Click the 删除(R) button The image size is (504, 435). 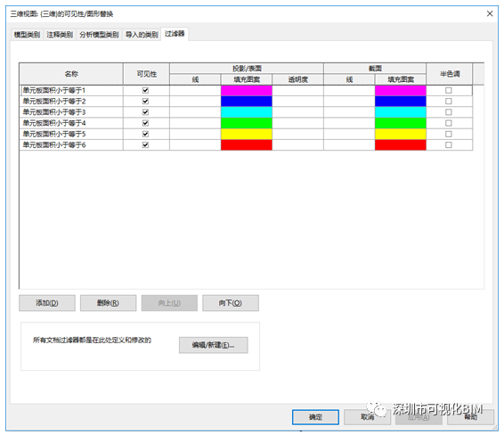pos(108,303)
